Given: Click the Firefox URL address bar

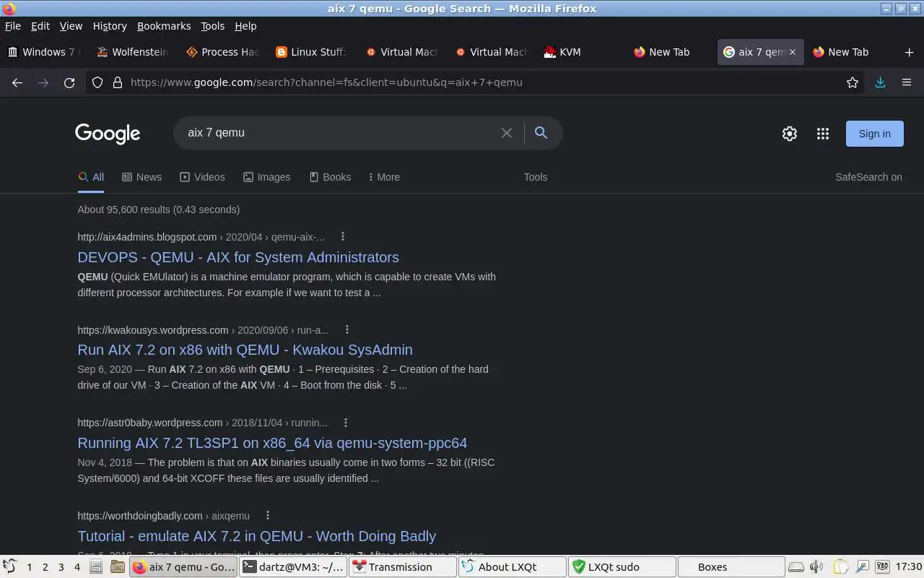Looking at the screenshot, I should 476,82.
